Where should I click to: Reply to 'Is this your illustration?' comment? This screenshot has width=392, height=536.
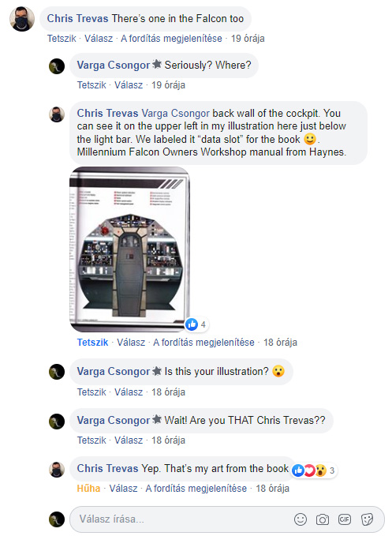pyautogui.click(x=129, y=392)
